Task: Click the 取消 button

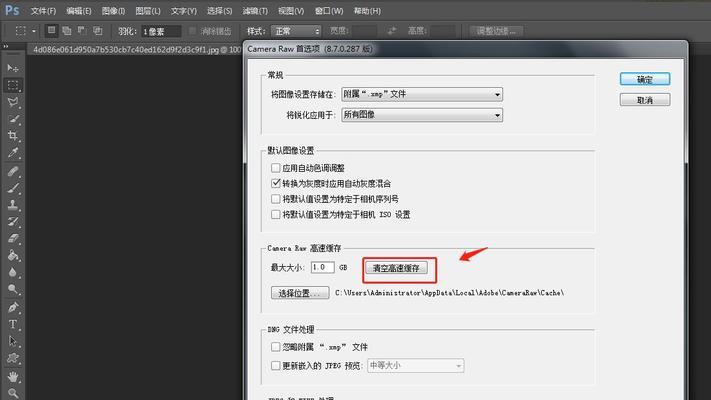Action: point(645,100)
